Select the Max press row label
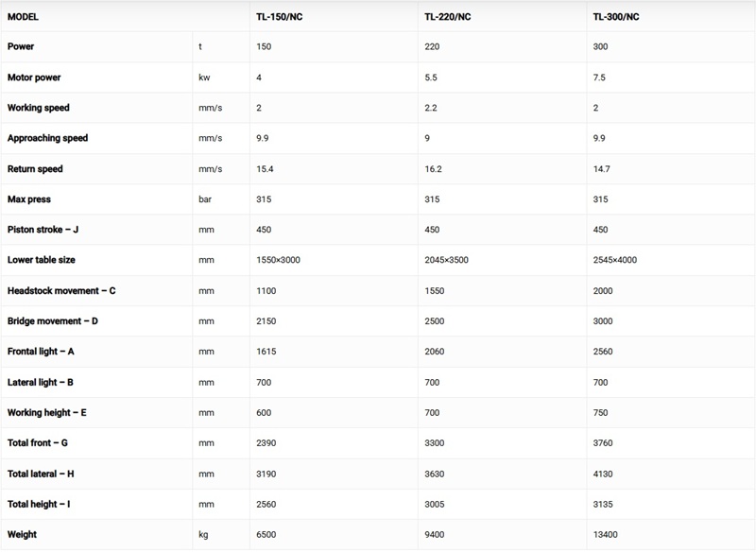The height and width of the screenshot is (552, 756). (x=29, y=199)
